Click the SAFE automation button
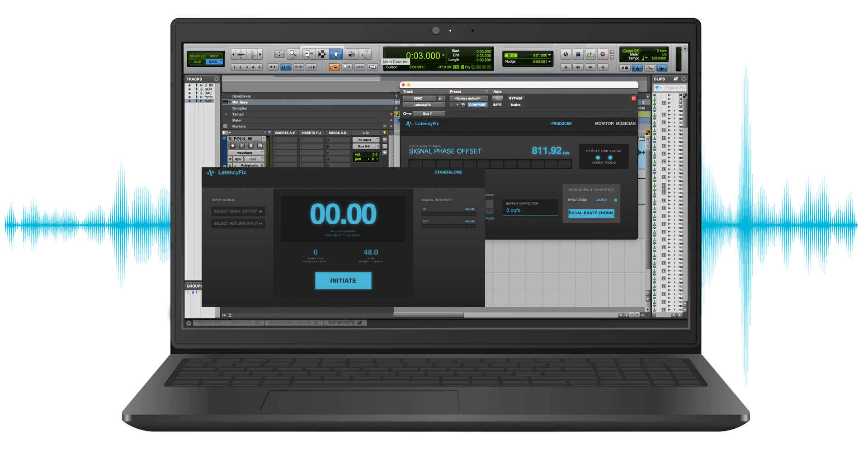The height and width of the screenshot is (454, 868). click(497, 105)
